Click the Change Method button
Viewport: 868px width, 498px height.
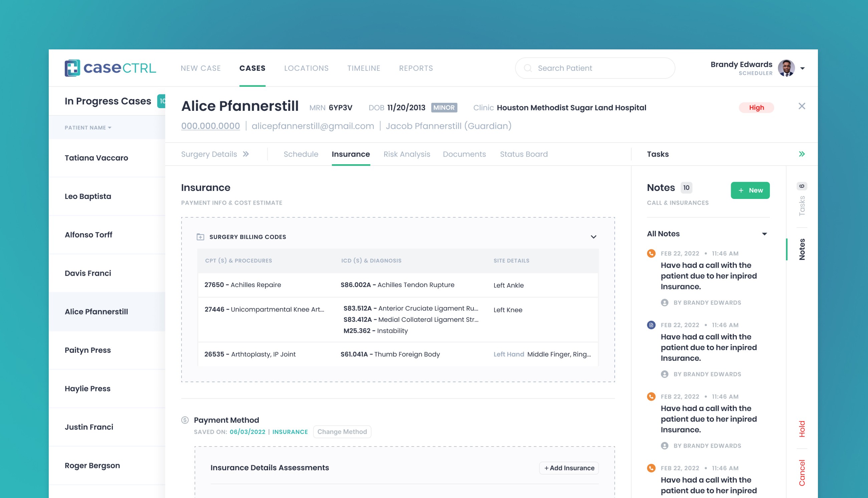342,432
